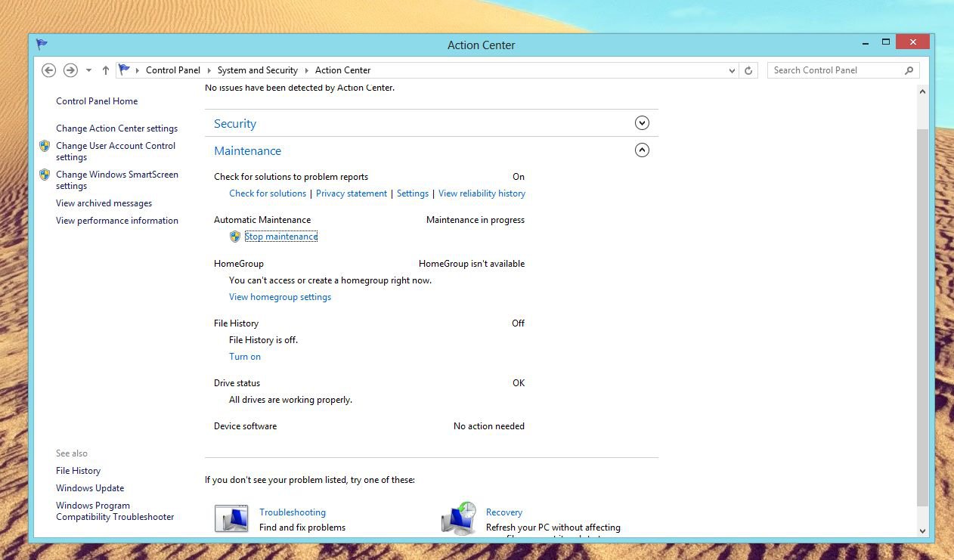View performance information
The height and width of the screenshot is (560, 954).
point(117,221)
